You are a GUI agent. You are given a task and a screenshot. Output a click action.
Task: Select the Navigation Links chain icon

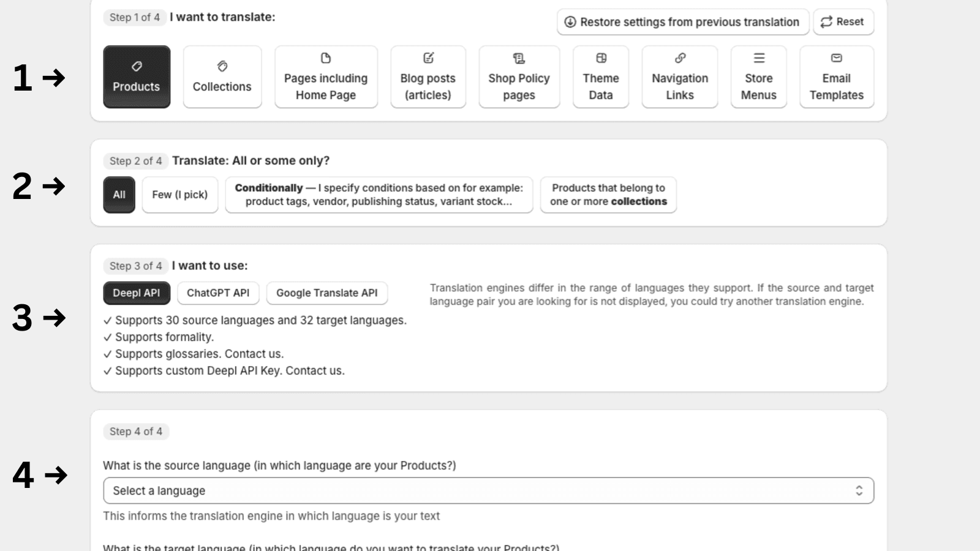679,59
